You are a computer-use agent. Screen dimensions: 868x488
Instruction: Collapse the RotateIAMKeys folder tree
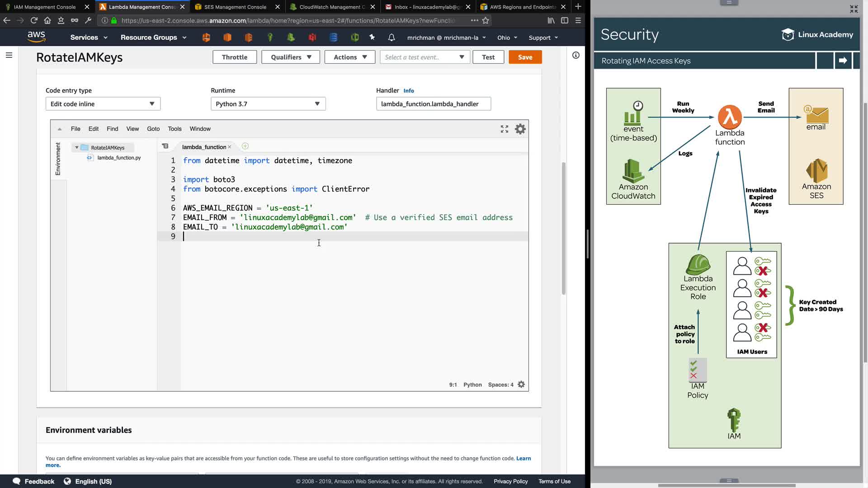point(77,148)
